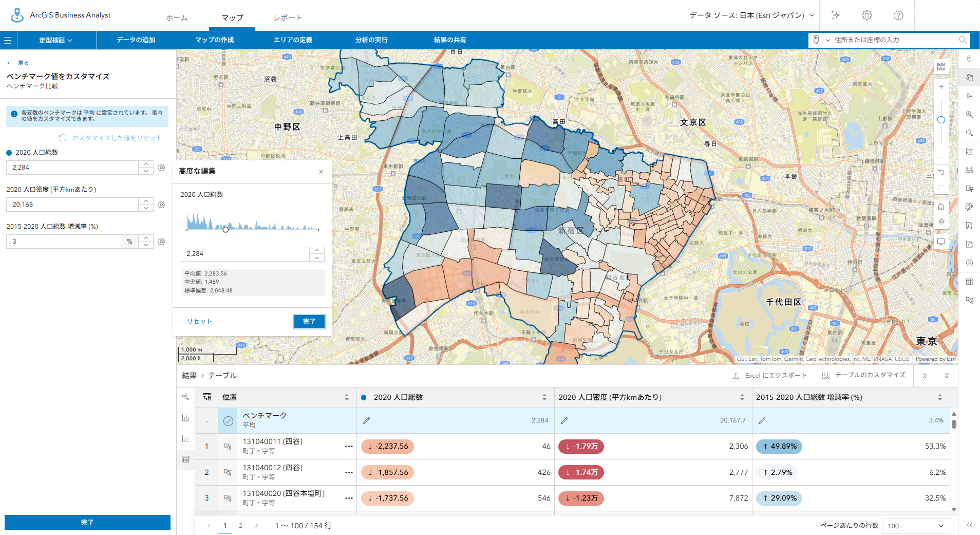Toggle the benchmark row check circle
Screen dimensions: 980x535
[x=228, y=421]
